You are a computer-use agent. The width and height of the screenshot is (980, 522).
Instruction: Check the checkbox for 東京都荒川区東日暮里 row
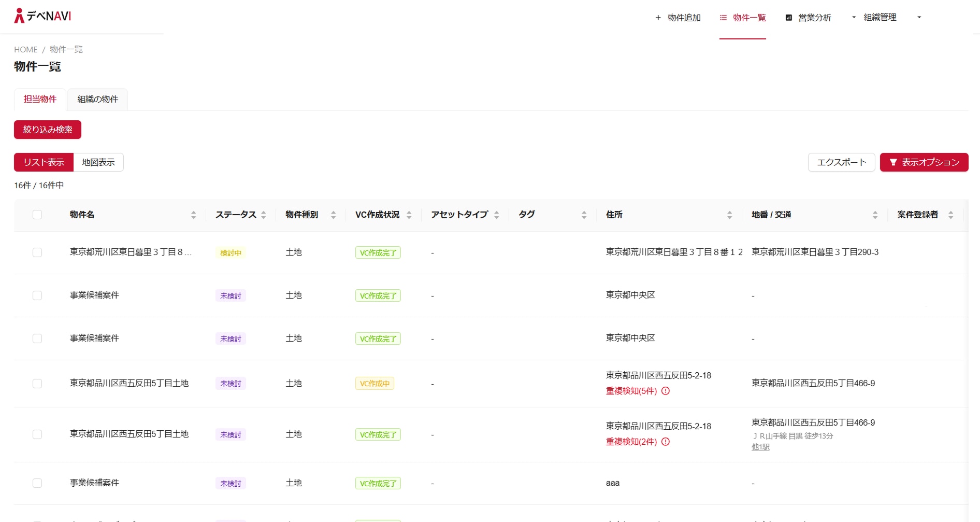click(37, 252)
